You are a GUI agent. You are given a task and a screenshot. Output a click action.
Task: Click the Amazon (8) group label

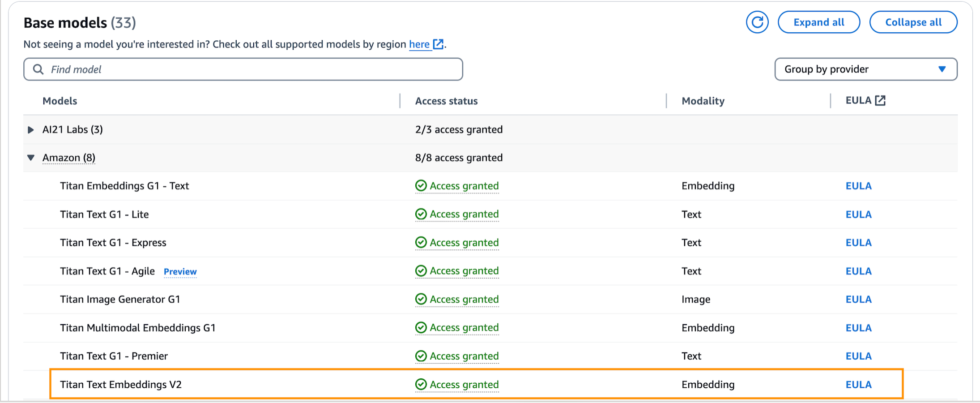coord(69,158)
